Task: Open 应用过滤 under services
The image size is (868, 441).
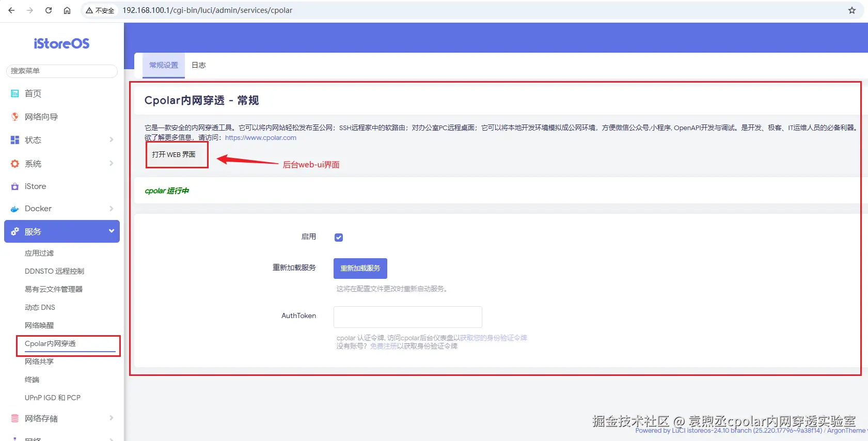Action: [39, 253]
